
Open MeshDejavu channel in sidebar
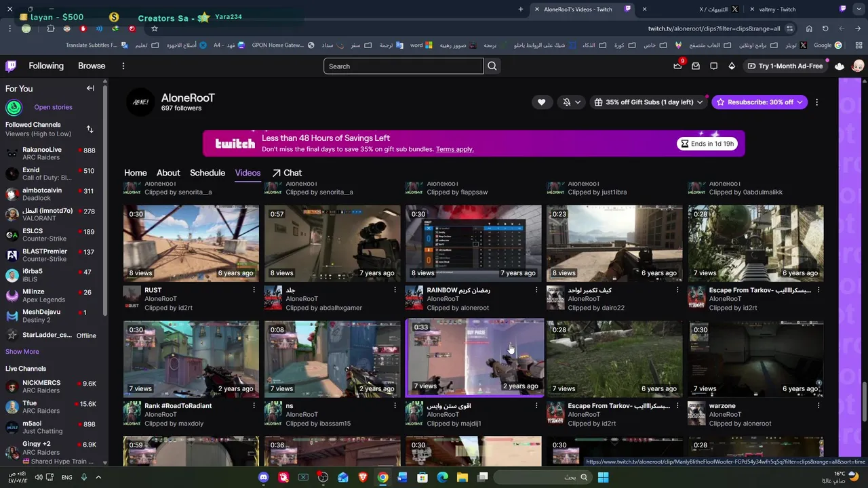(51, 315)
